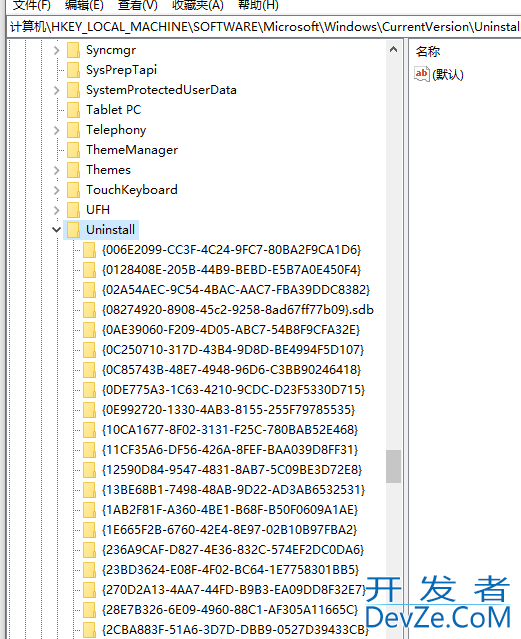This screenshot has height=639, width=521.
Task: Click the Themes folder icon
Action: coord(73,170)
